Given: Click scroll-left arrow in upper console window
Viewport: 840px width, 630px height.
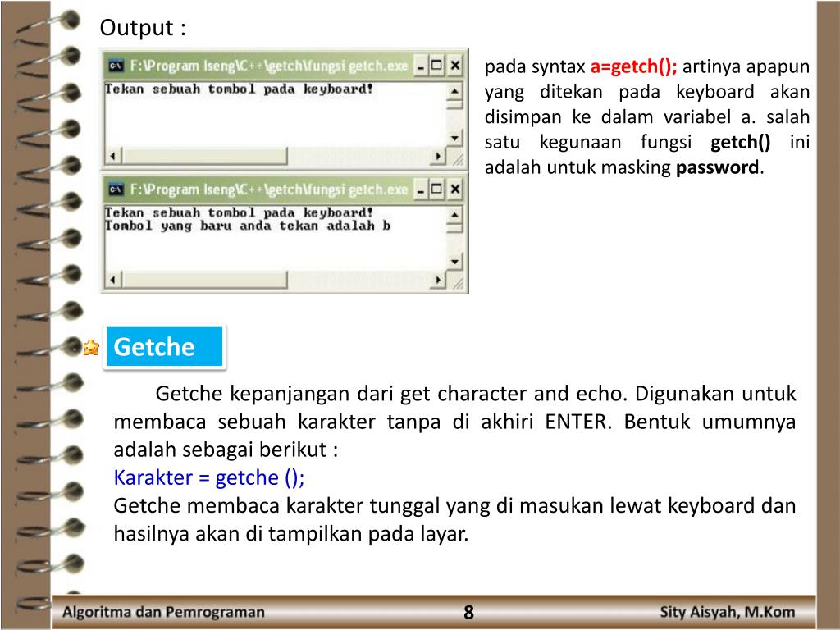Looking at the screenshot, I should tap(113, 156).
